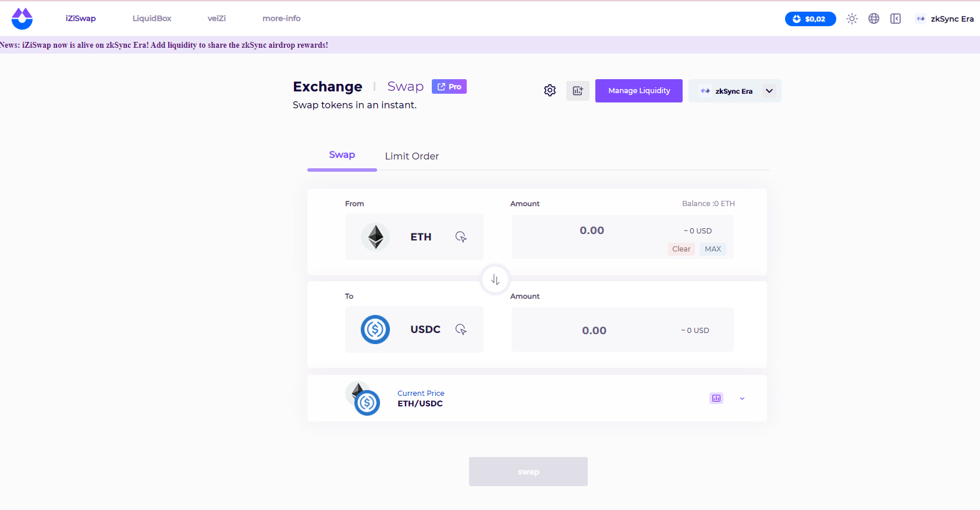
Task: Open the veiZi menu item
Action: (216, 19)
